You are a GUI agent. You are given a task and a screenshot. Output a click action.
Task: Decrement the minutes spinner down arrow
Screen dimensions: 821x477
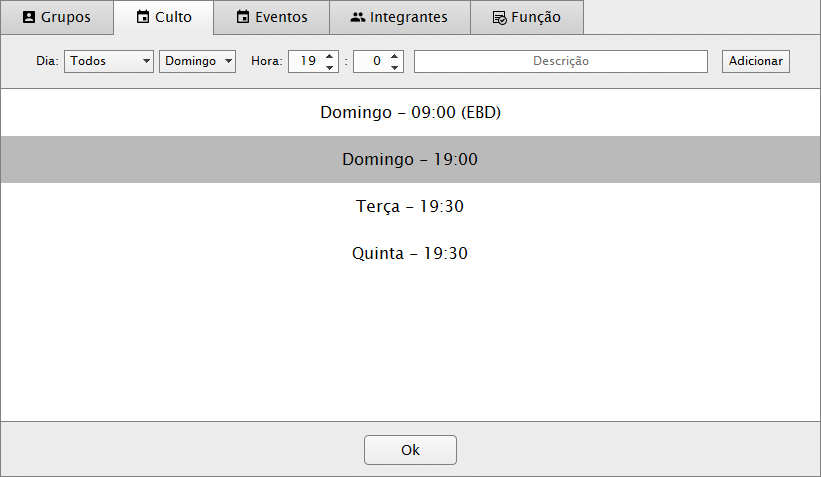(x=395, y=67)
